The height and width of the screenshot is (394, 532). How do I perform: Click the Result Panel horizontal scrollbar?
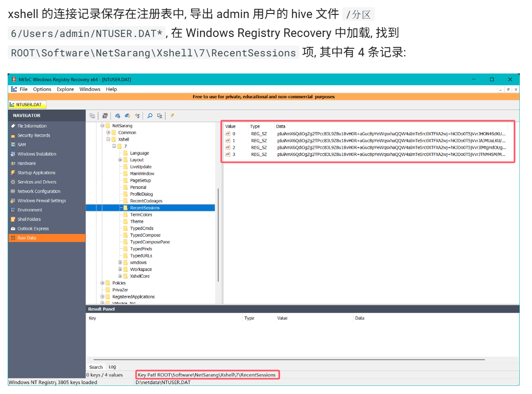(x=289, y=359)
